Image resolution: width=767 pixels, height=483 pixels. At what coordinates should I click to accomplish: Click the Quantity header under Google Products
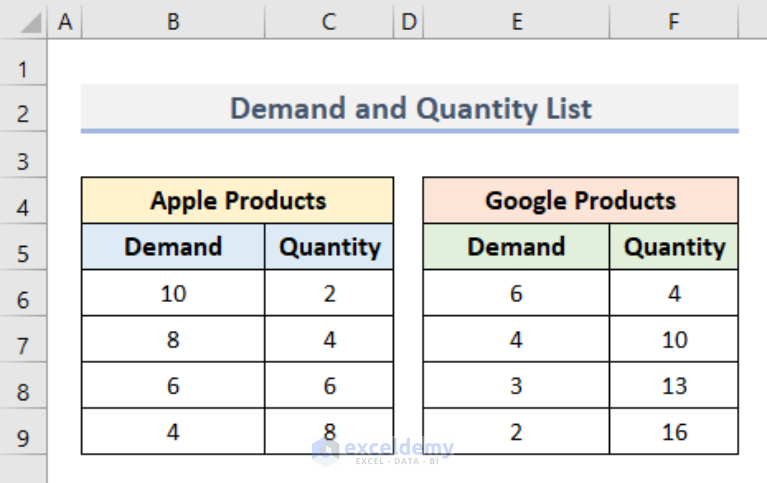point(674,247)
